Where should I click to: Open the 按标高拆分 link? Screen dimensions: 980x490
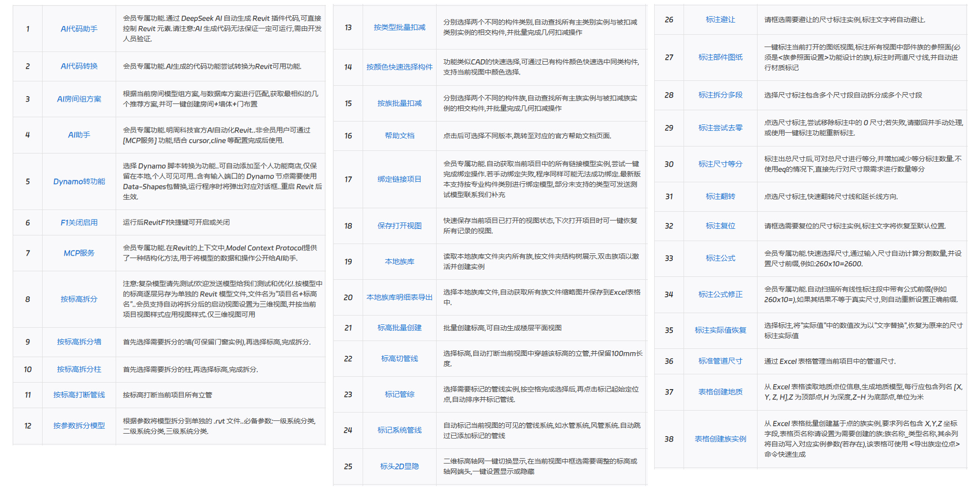(x=79, y=299)
